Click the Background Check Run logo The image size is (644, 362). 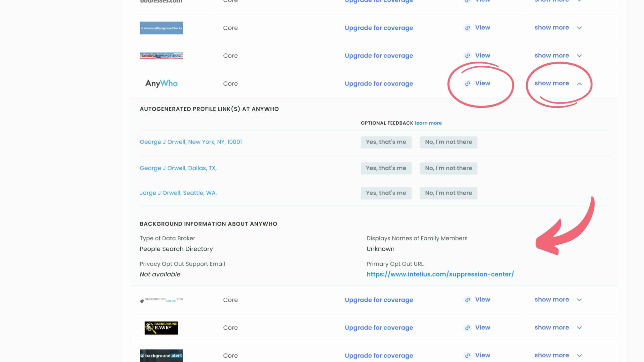pyautogui.click(x=161, y=300)
